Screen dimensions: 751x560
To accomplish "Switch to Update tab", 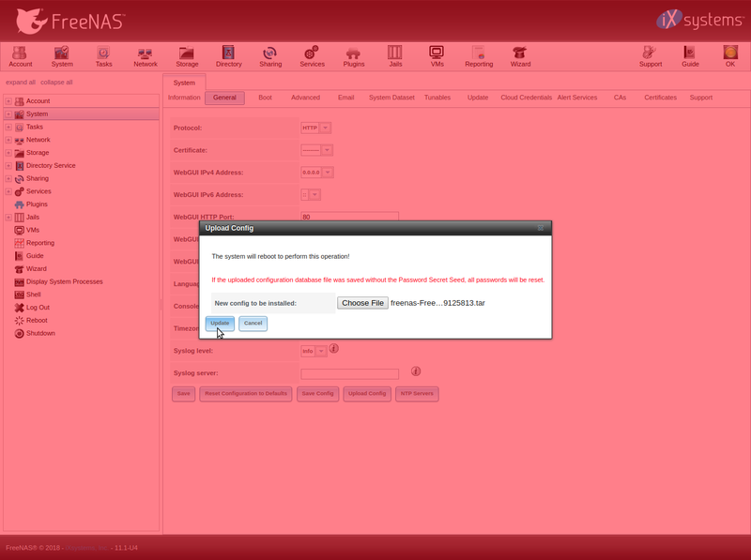I will [x=478, y=98].
